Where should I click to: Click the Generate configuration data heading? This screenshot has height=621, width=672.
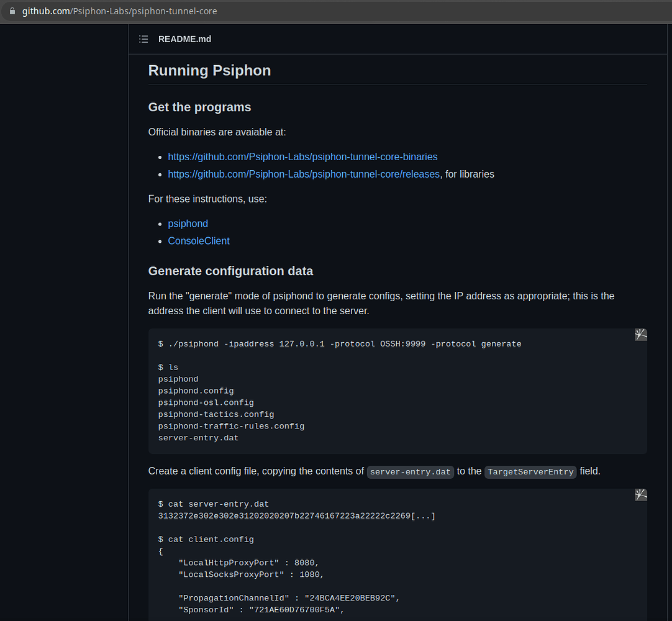pyautogui.click(x=230, y=271)
